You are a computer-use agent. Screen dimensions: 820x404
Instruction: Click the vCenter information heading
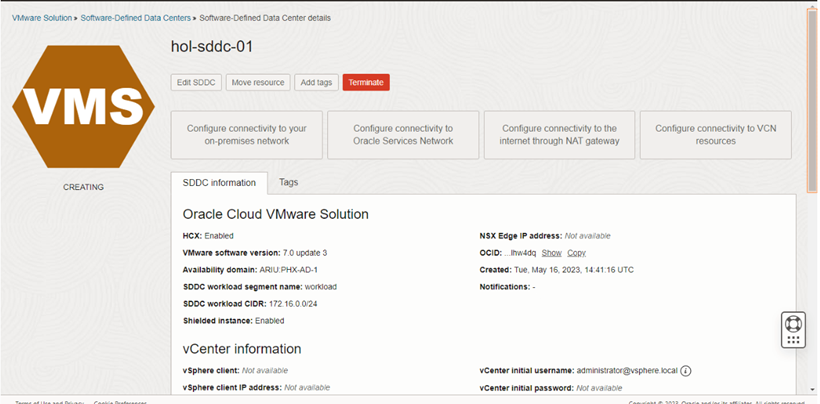(x=242, y=349)
